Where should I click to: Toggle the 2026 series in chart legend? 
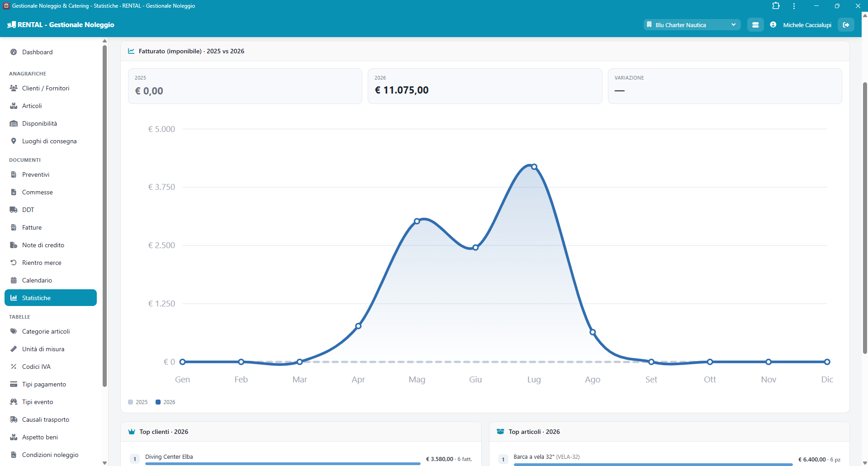click(x=166, y=402)
